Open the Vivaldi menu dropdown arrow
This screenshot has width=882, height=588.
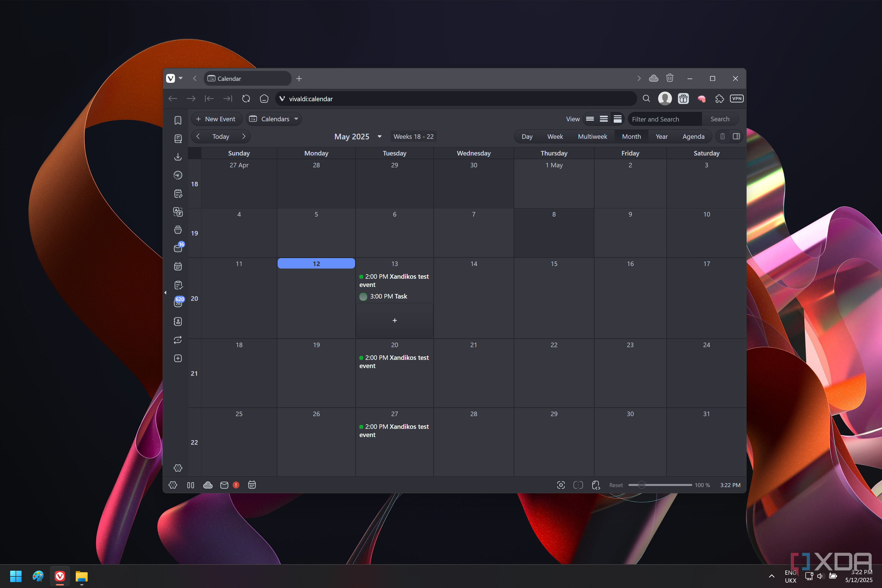(x=181, y=78)
